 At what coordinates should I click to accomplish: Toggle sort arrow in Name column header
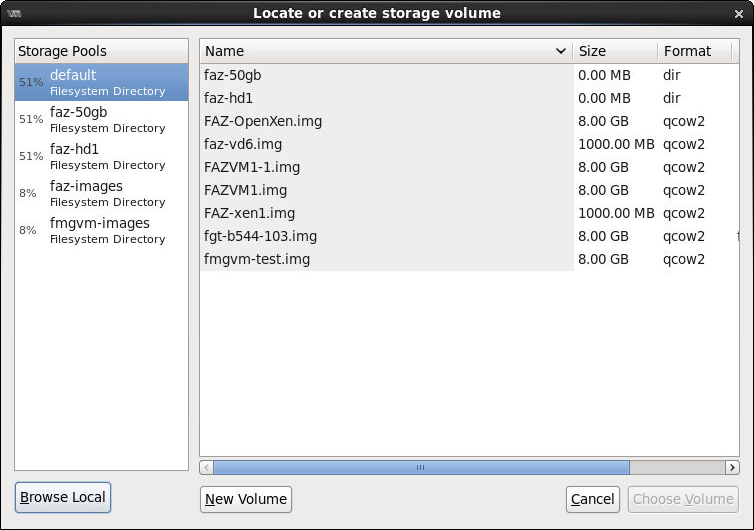click(x=560, y=51)
